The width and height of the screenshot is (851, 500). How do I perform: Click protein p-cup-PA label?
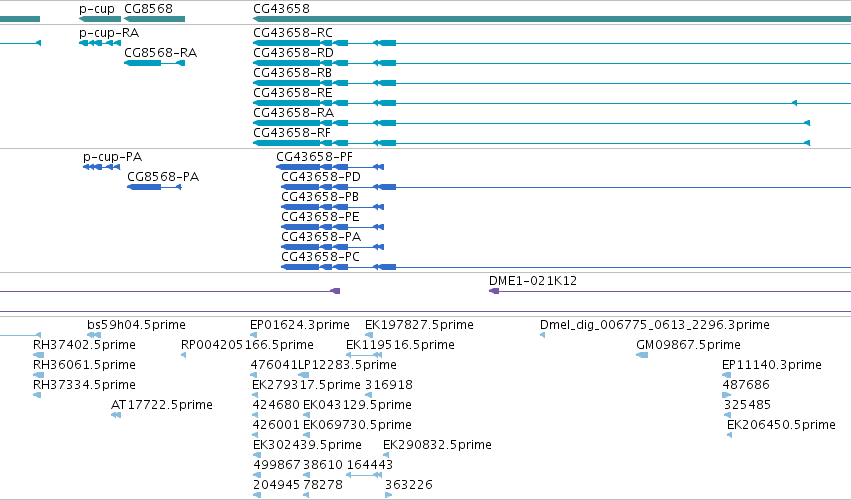pyautogui.click(x=112, y=157)
